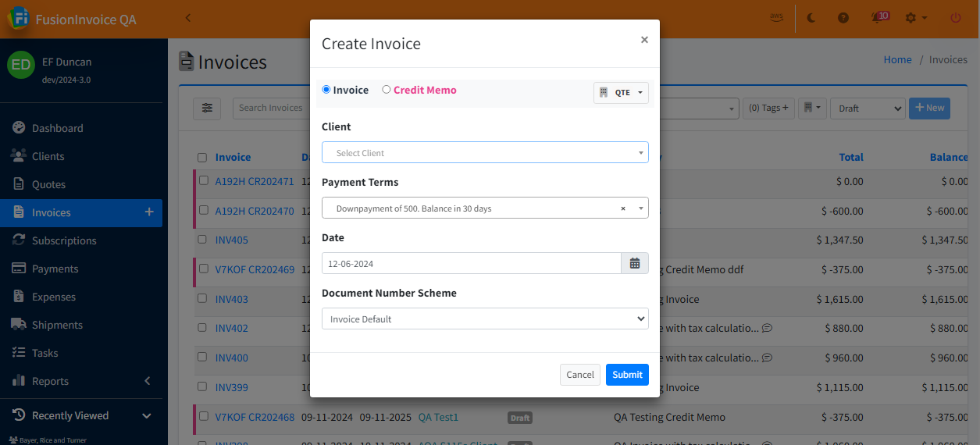Image resolution: width=980 pixels, height=445 pixels.
Task: Click the red power logout icon
Action: [956, 18]
